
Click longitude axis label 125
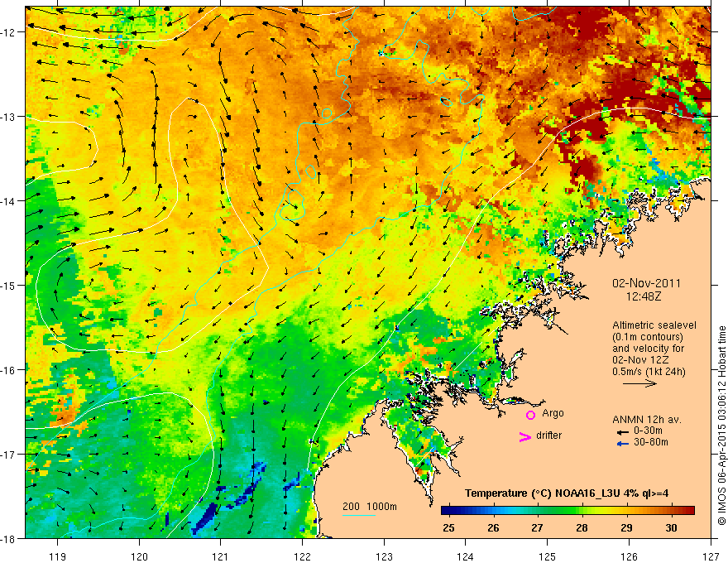(x=548, y=556)
